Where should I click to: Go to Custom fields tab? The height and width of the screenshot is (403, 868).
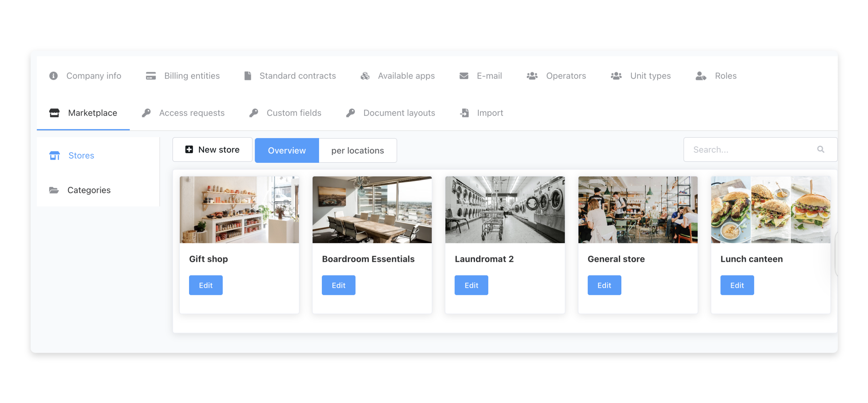(293, 113)
